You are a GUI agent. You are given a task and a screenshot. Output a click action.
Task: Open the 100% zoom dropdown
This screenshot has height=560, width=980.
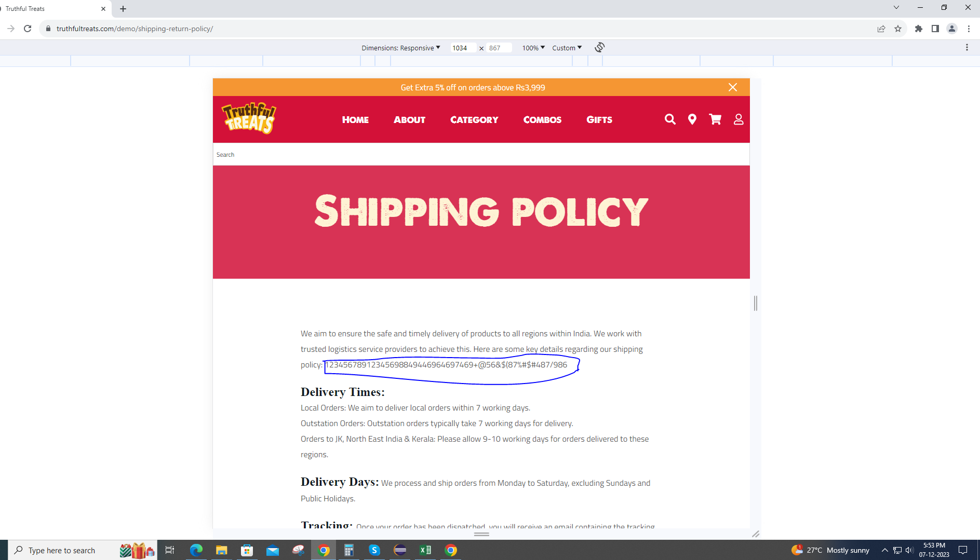click(533, 48)
